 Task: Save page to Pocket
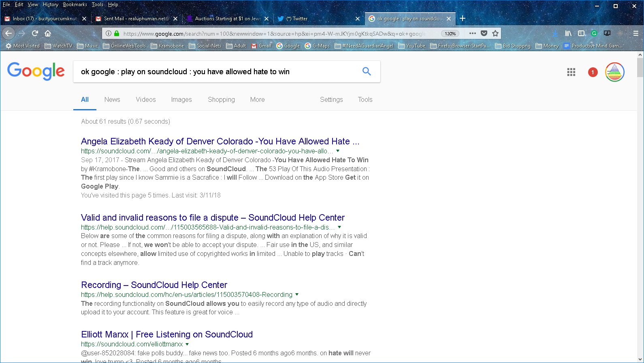(x=484, y=33)
